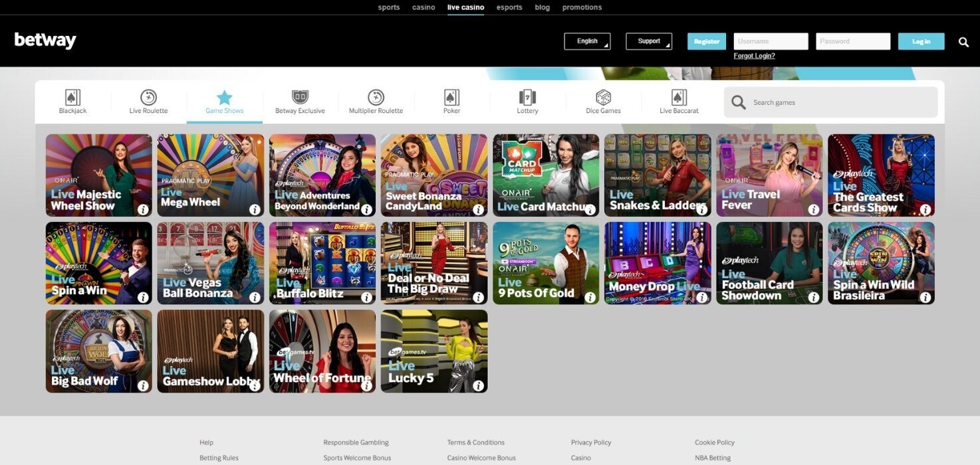The height and width of the screenshot is (465, 980).
Task: Show info for Live Wheel of Fortune
Action: (366, 385)
